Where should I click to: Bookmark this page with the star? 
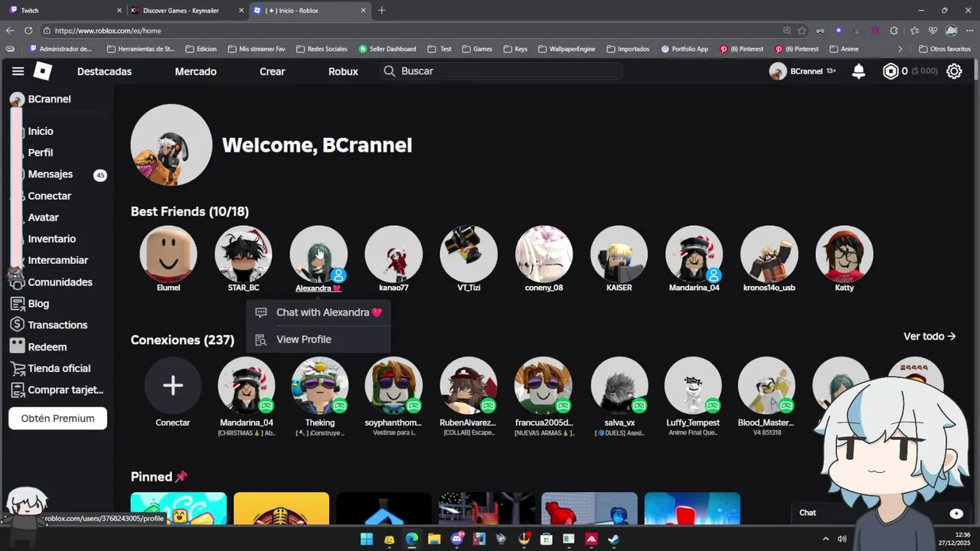(x=802, y=31)
